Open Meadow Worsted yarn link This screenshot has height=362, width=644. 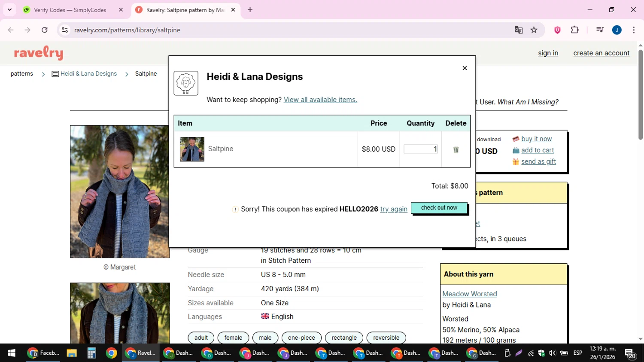tap(470, 294)
